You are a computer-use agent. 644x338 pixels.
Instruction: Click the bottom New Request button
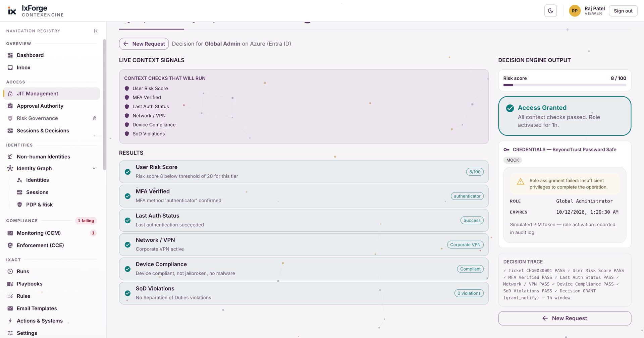tap(565, 318)
